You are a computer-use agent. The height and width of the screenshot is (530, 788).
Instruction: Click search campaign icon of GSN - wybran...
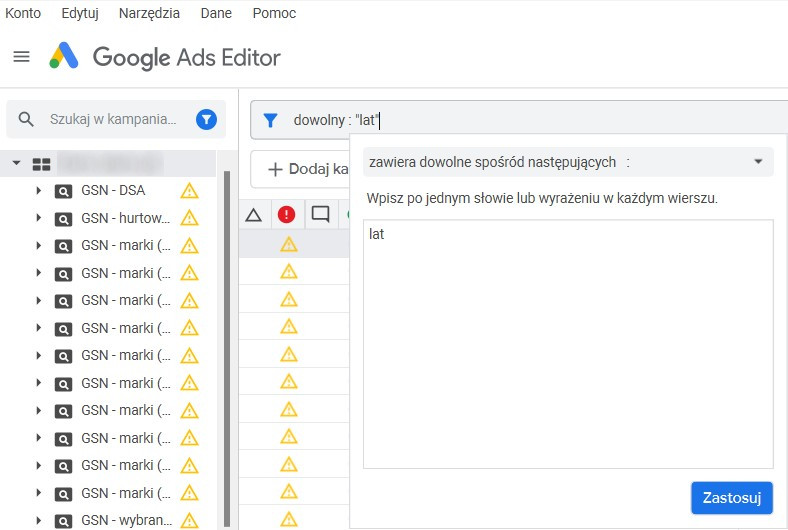pos(63,521)
